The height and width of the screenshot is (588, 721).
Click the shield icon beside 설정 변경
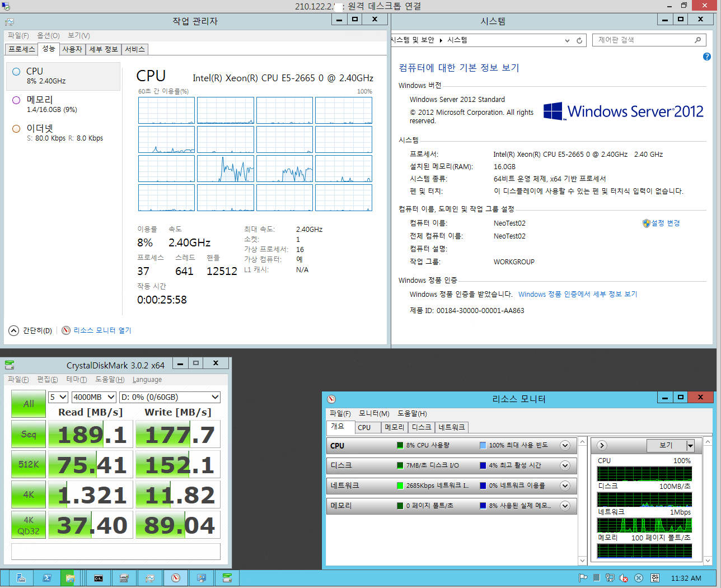pyautogui.click(x=646, y=223)
